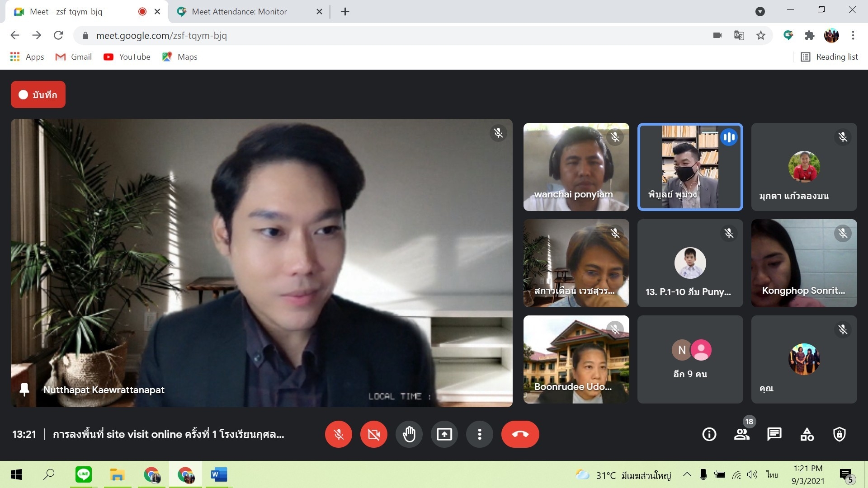Open the Reading list
The image size is (868, 488).
click(829, 57)
